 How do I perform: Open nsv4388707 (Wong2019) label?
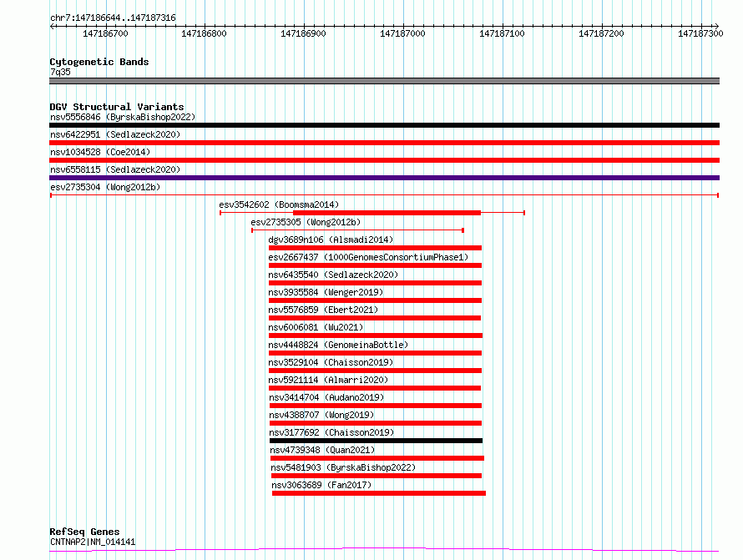click(321, 415)
